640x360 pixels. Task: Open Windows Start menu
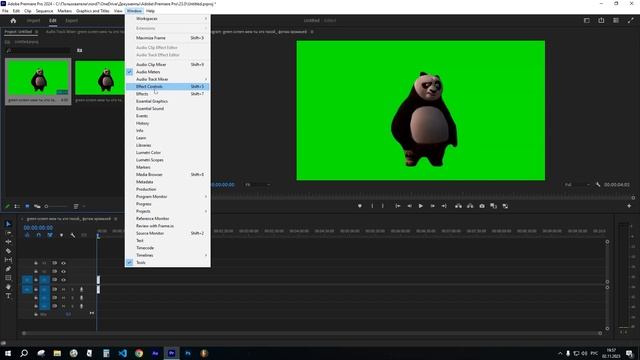8,353
